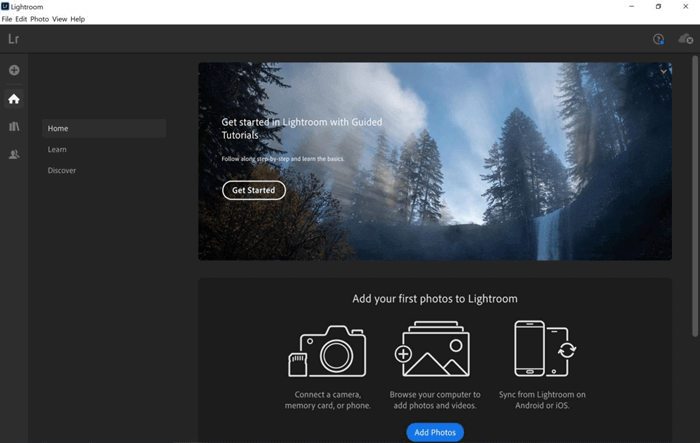The image size is (700, 443).
Task: Open the Help question mark icon
Action: (658, 39)
